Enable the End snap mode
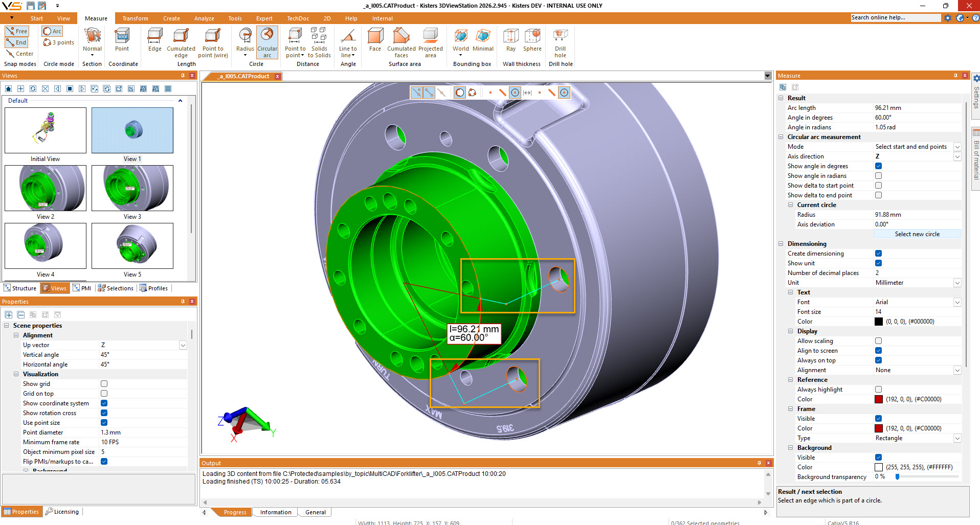This screenshot has width=980, height=525. pyautogui.click(x=17, y=42)
